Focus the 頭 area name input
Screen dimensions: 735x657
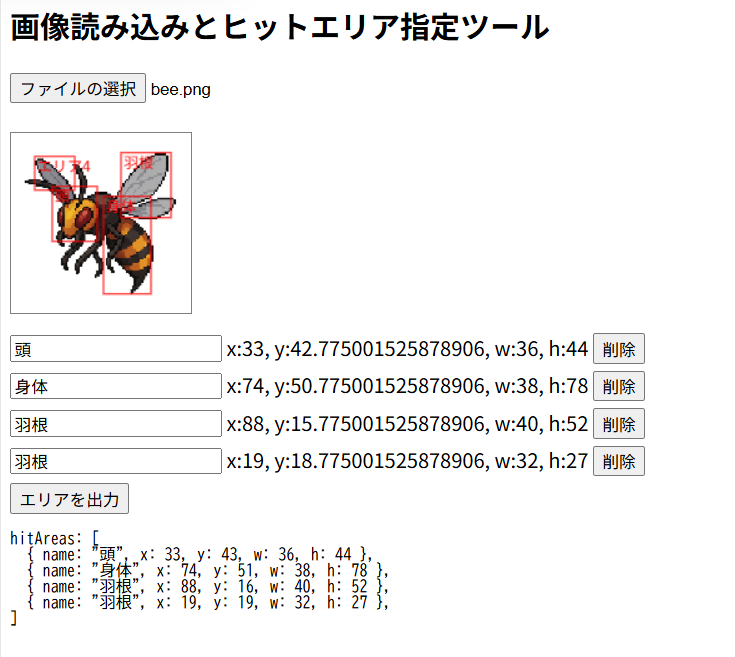(115, 349)
